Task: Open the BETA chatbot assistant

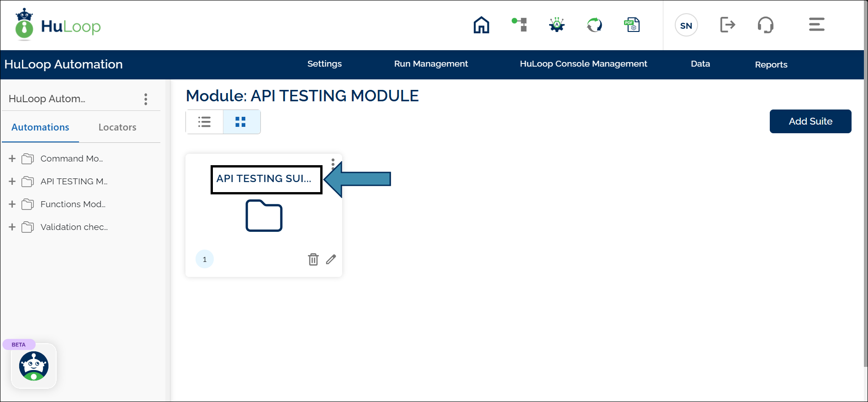Action: tap(34, 366)
